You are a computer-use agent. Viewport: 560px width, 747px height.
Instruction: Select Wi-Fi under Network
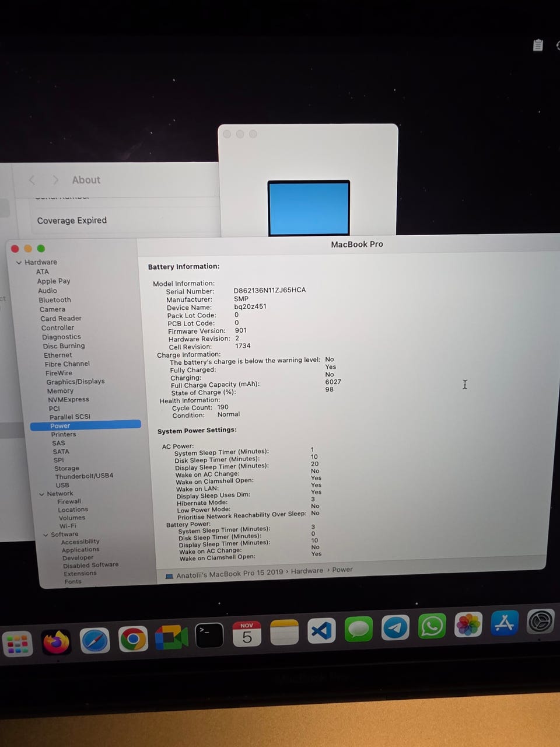(68, 526)
